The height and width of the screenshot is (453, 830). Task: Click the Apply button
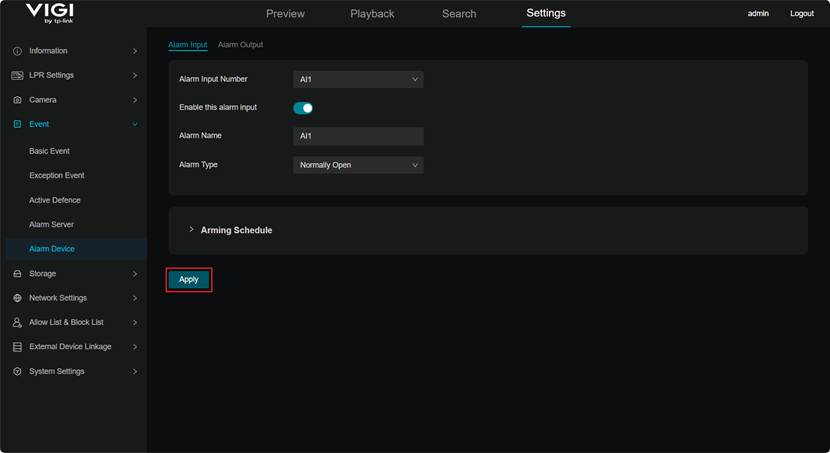coord(188,279)
